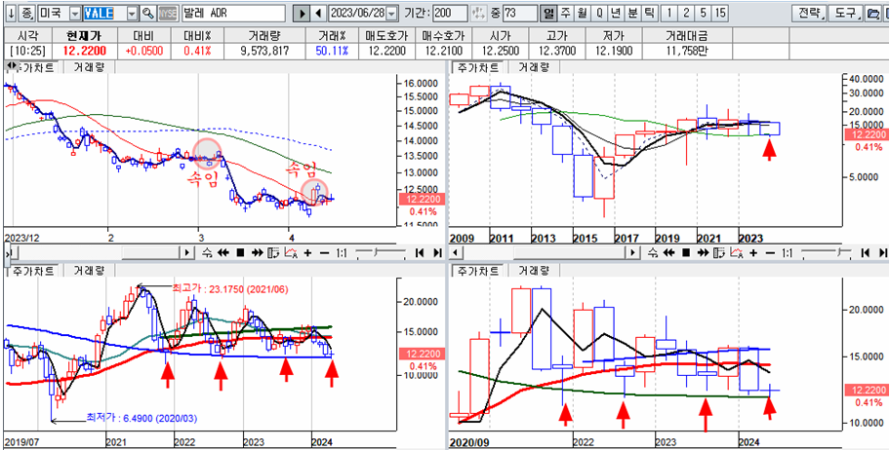This screenshot has height=450, width=890.
Task: Click 수 icon on right chart control bar
Action: click(653, 253)
